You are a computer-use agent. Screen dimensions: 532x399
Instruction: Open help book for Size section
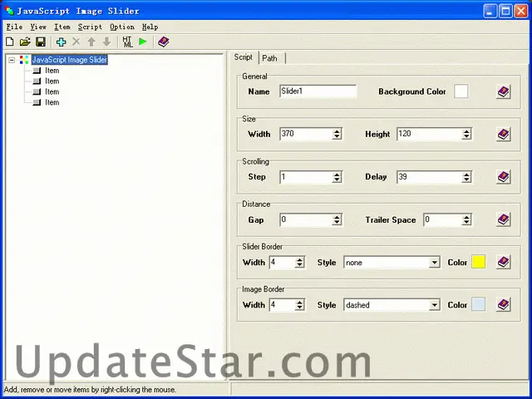pos(504,135)
